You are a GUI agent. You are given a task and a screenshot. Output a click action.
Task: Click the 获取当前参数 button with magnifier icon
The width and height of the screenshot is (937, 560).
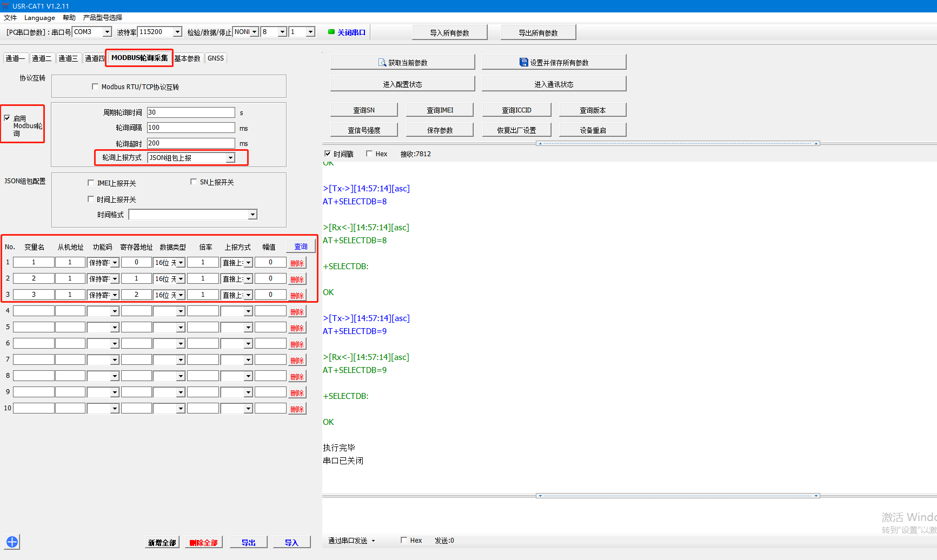click(x=402, y=63)
